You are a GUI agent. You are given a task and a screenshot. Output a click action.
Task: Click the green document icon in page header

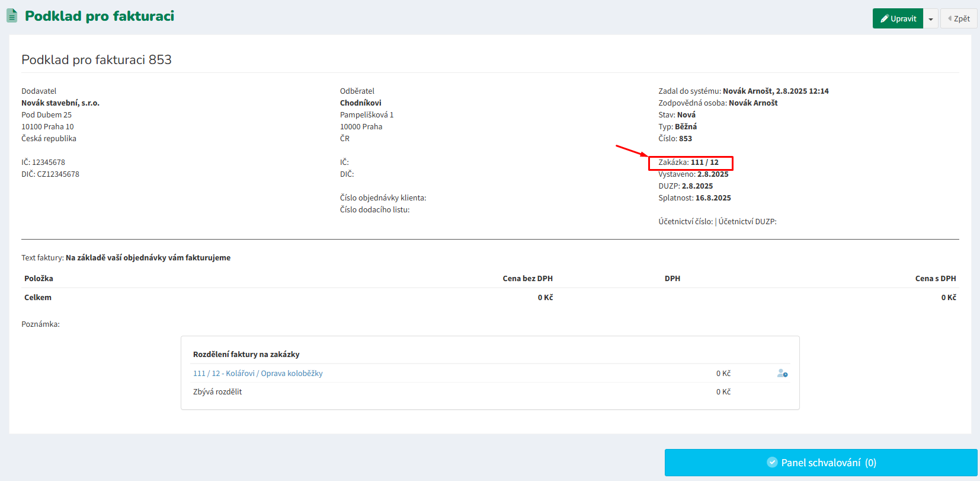click(12, 16)
